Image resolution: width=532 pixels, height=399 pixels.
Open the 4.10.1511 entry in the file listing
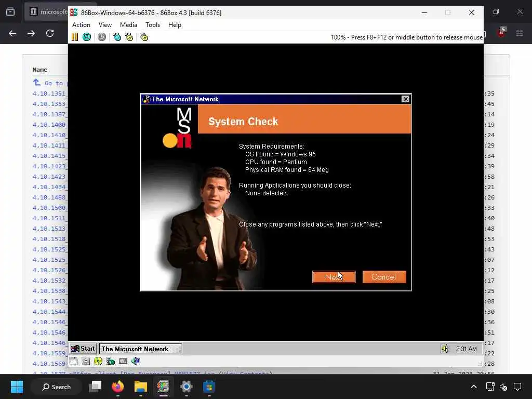pyautogui.click(x=50, y=218)
